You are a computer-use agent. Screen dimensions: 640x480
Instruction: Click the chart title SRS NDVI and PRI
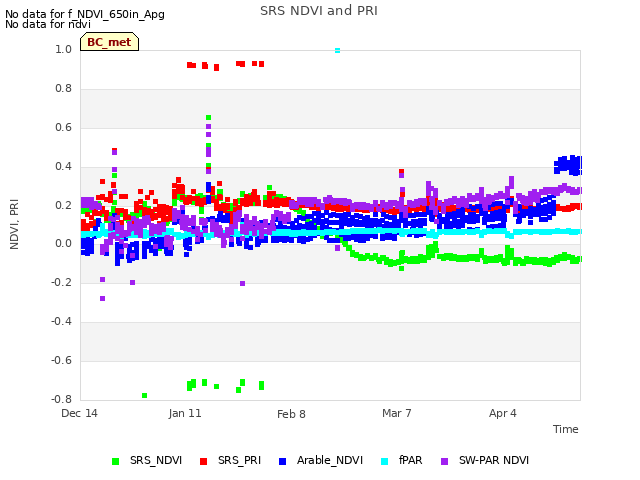[319, 11]
